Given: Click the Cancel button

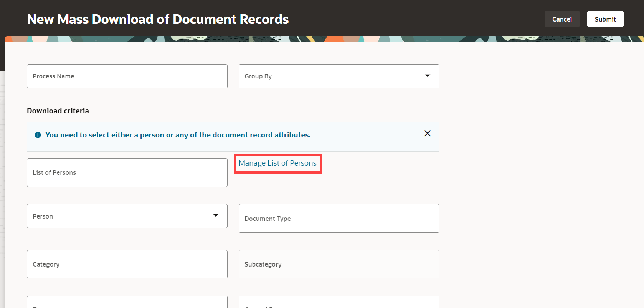Looking at the screenshot, I should point(562,19).
